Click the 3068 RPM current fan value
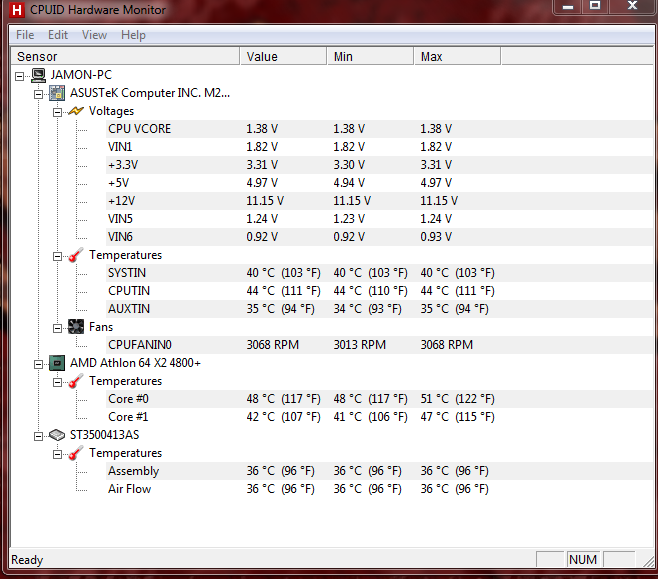The image size is (658, 579). (x=272, y=345)
